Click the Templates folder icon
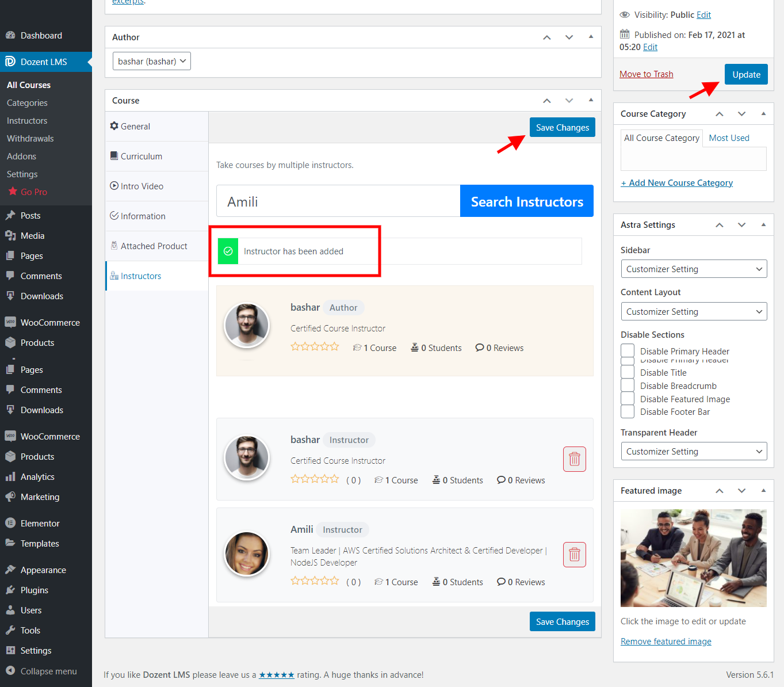This screenshot has height=687, width=784. 10,543
